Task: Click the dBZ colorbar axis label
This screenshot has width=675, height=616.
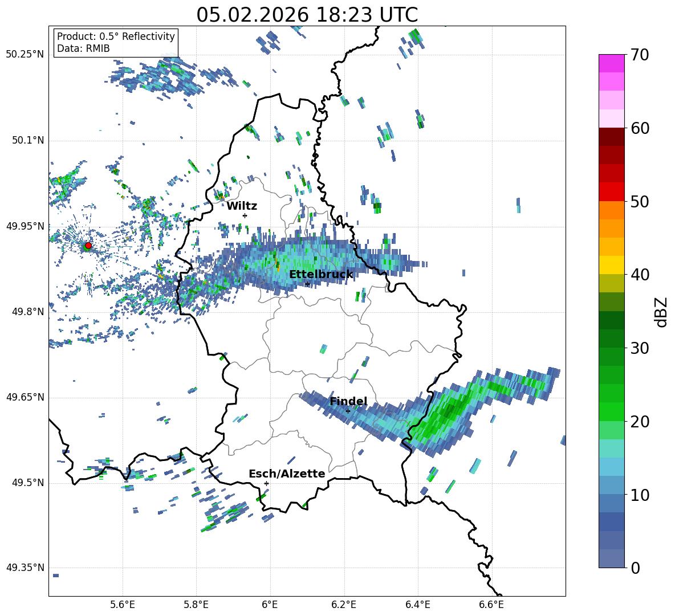Action: [662, 312]
